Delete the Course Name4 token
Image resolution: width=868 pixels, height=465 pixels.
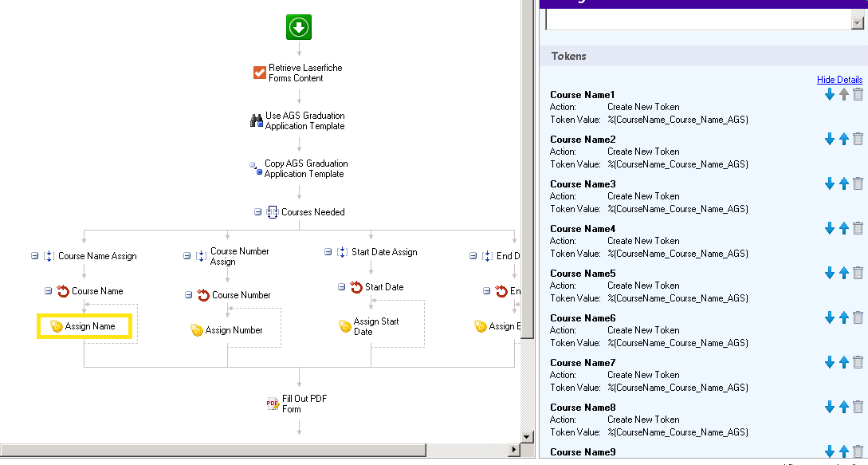click(x=858, y=228)
